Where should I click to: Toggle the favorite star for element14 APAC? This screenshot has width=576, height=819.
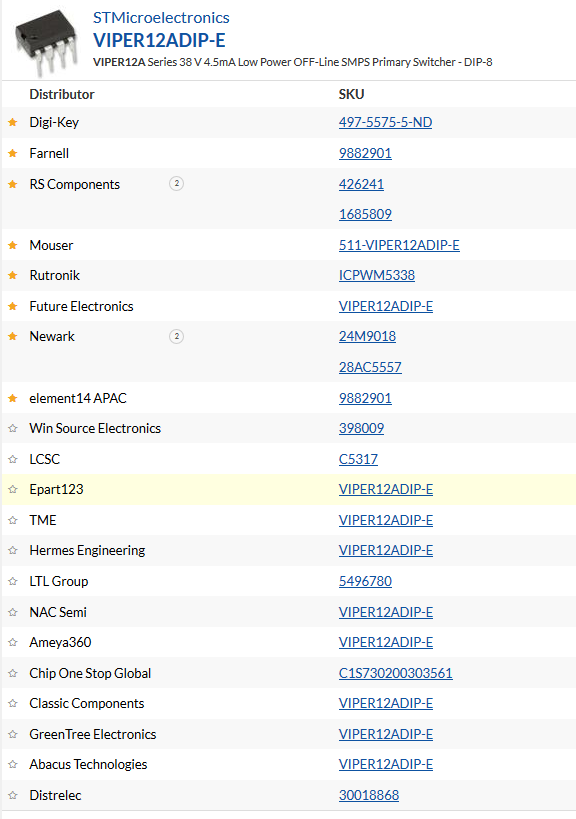pos(13,398)
